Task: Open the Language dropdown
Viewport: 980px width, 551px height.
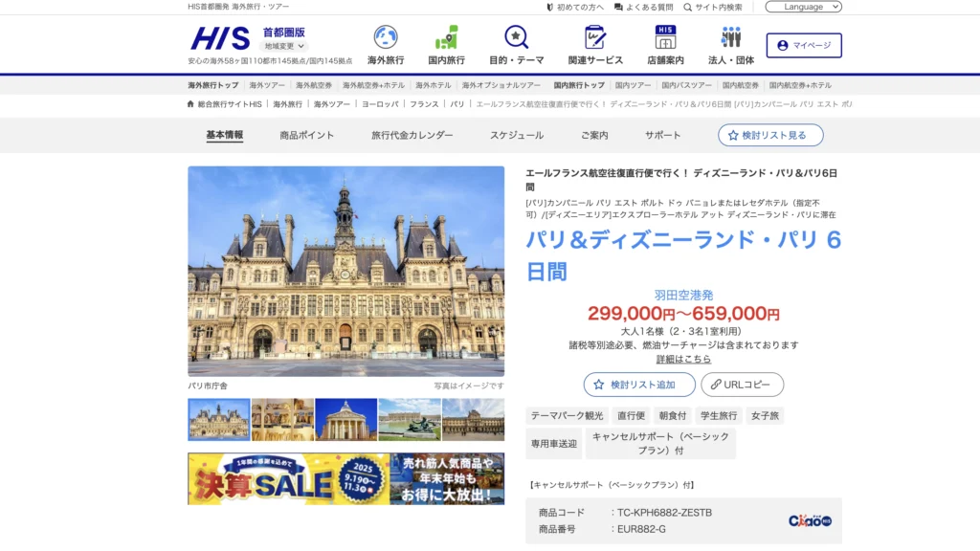Action: coord(804,6)
